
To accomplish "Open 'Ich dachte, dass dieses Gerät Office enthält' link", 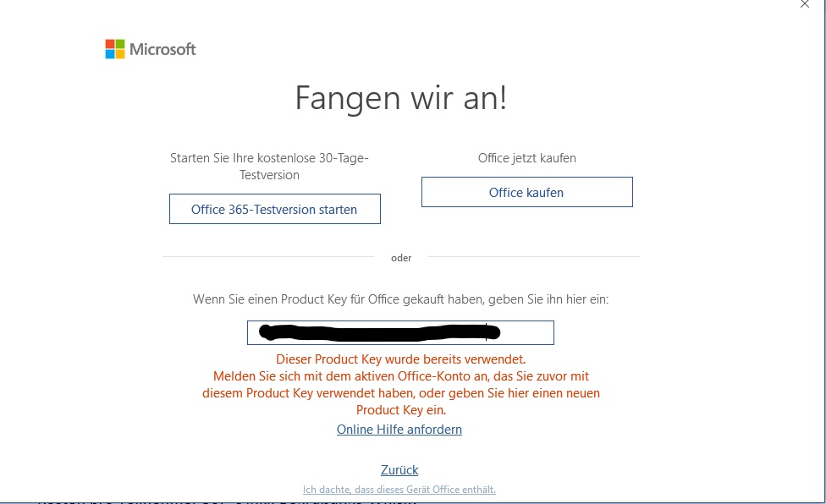I will [x=399, y=490].
